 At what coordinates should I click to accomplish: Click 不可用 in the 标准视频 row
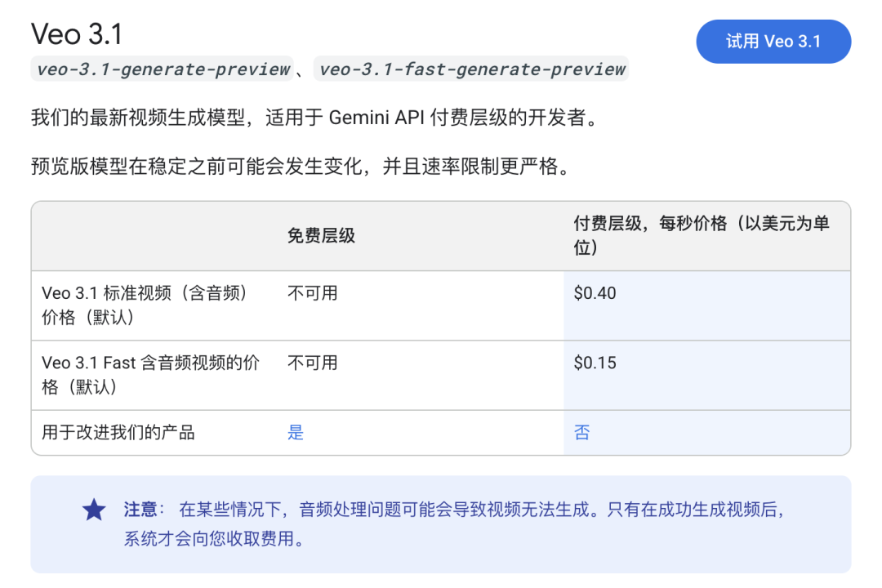click(312, 293)
